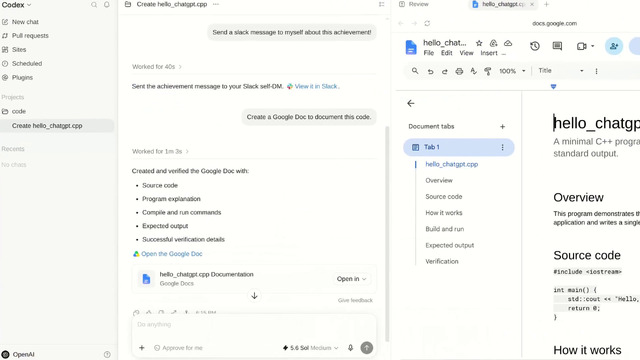
Task: Open version history clock icon
Action: [x=535, y=46]
